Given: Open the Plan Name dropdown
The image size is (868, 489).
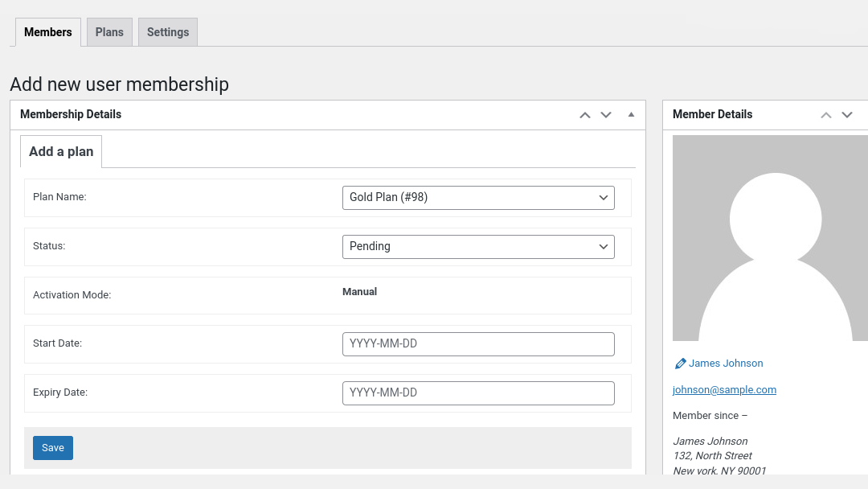Looking at the screenshot, I should click(478, 198).
